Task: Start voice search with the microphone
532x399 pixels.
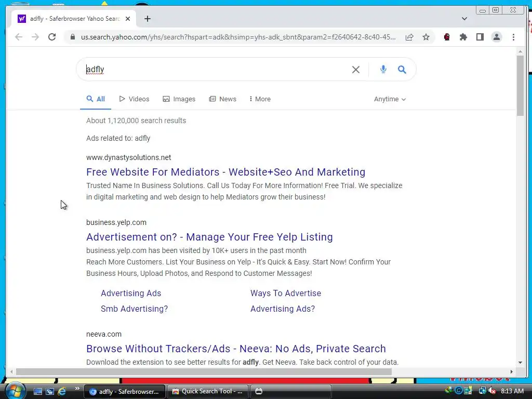Action: coord(383,69)
